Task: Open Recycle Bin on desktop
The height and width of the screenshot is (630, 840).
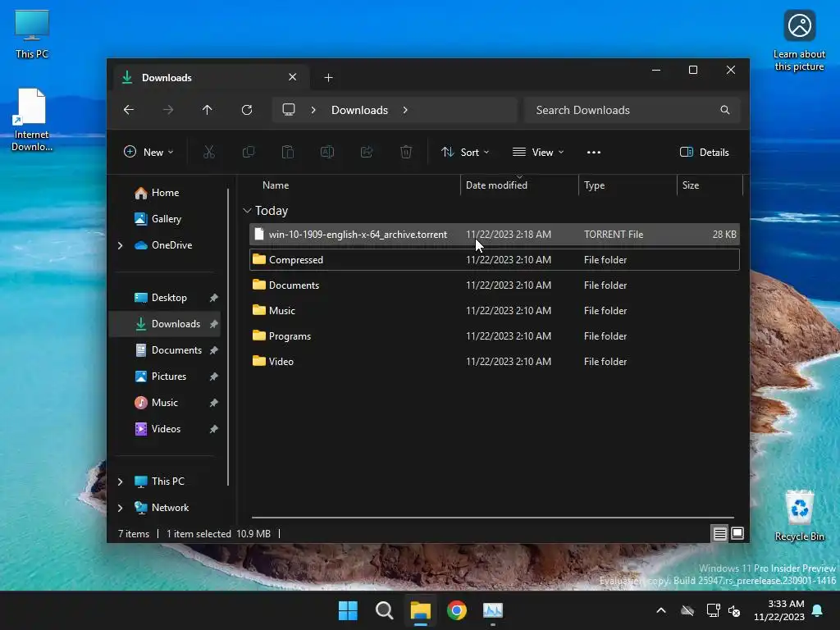Action: pyautogui.click(x=799, y=515)
